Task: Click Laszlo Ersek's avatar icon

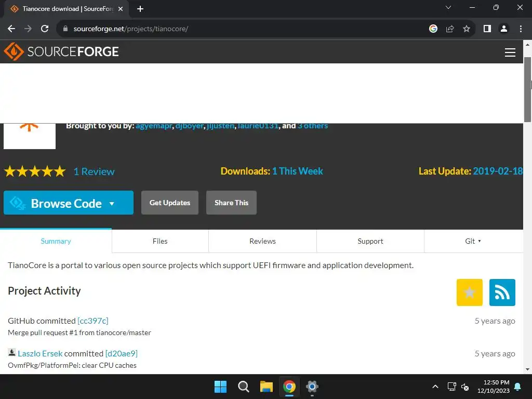Action: coord(11,352)
